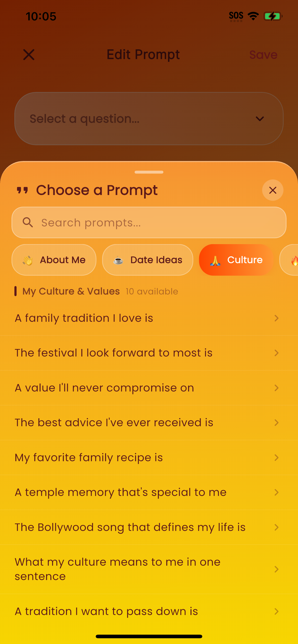This screenshot has width=298, height=644.
Task: Switch to the Date Ideas category
Action: coord(148,260)
